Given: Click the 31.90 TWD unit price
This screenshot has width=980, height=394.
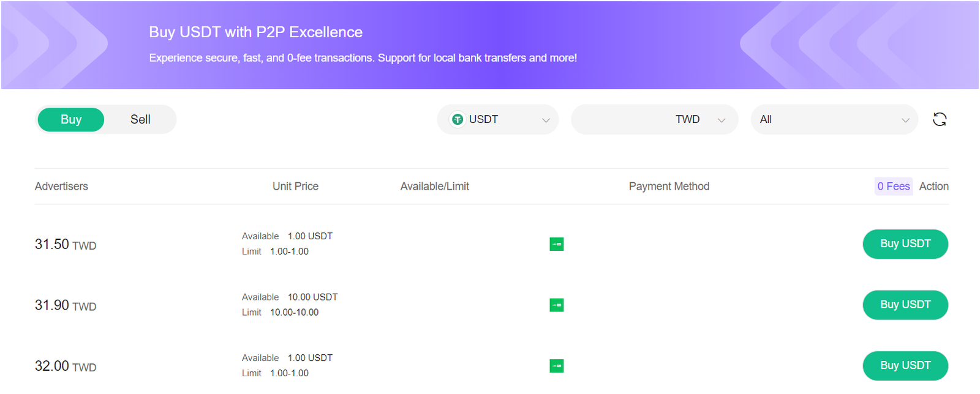Looking at the screenshot, I should pos(65,304).
